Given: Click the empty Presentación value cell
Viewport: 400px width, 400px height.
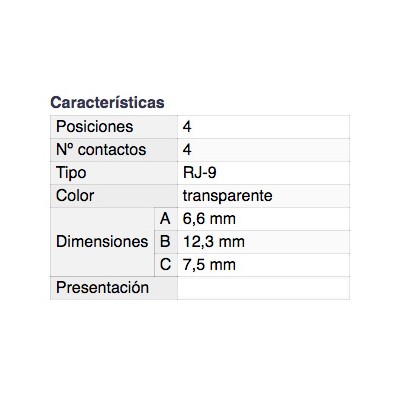Looking at the screenshot, I should (264, 288).
